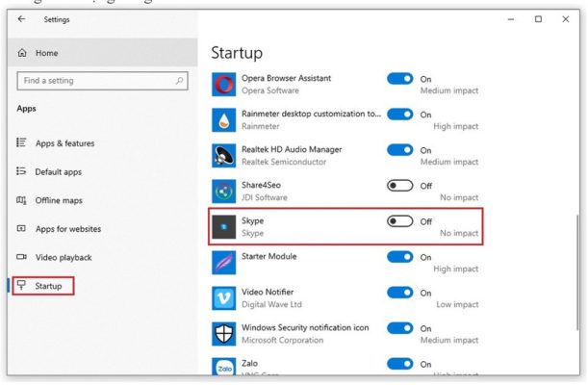Viewport: 588px width, 385px height.
Task: Click the Apps & features list icon
Action: click(21, 142)
